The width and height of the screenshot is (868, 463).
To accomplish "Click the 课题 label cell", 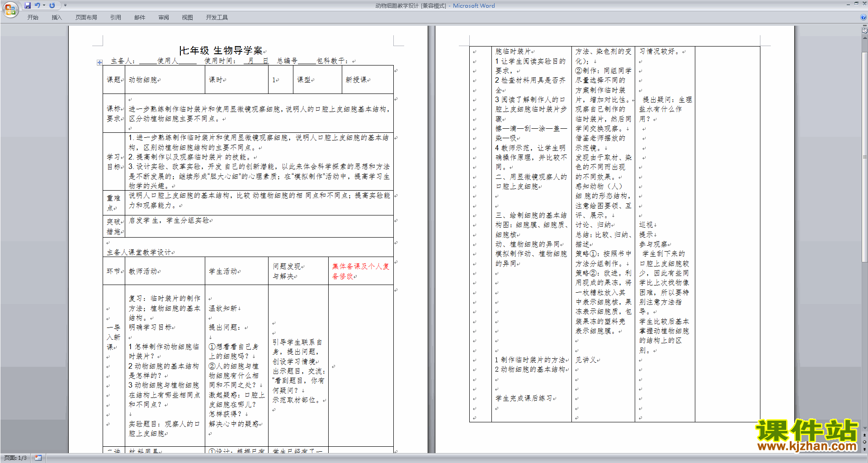I will (114, 80).
